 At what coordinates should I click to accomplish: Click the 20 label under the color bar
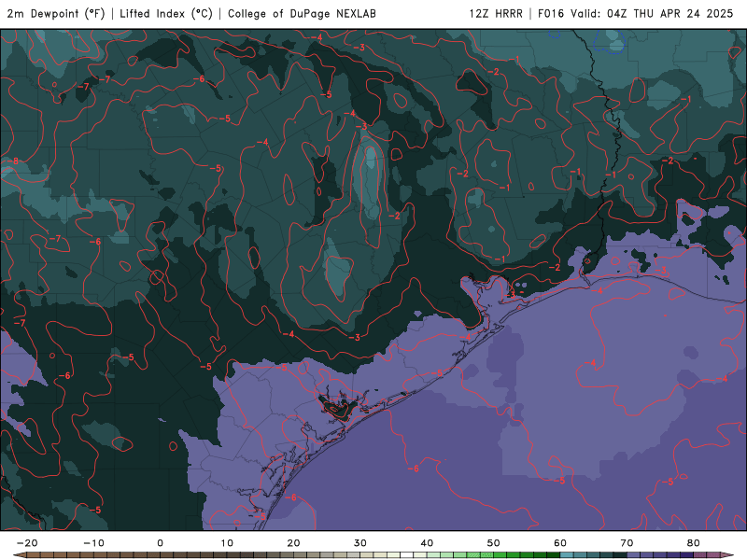293,543
